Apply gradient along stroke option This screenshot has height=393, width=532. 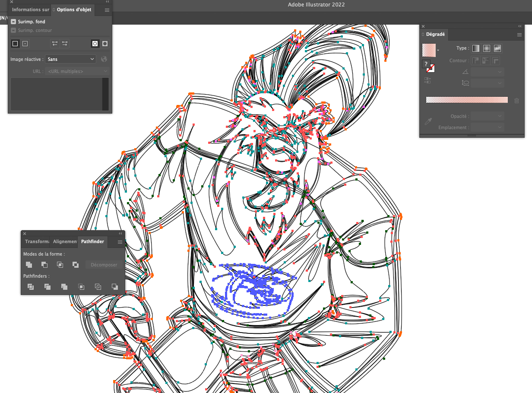(x=486, y=61)
